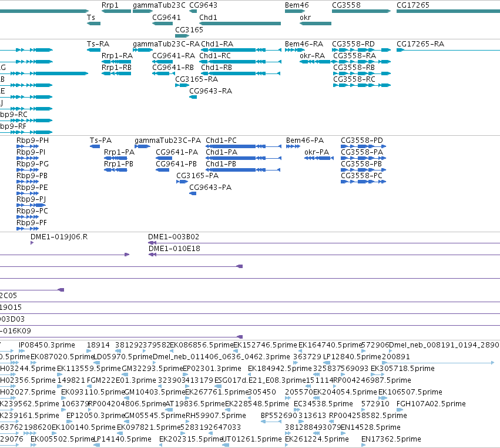Select the gammaTub23C-PA protein
The height and width of the screenshot is (448, 500).
point(142,146)
